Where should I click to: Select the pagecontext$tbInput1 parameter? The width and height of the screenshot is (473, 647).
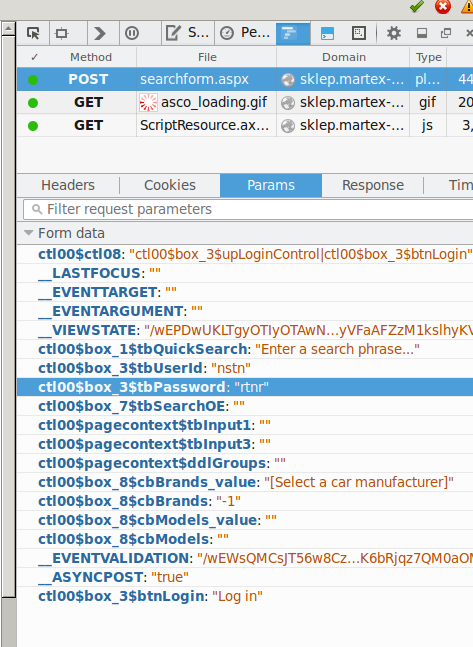click(245, 425)
